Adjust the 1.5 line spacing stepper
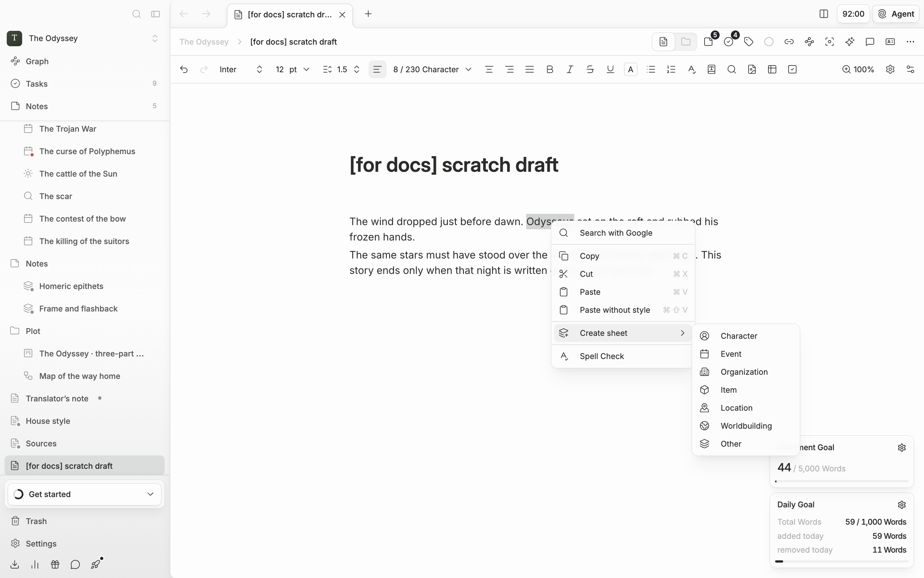 [x=357, y=69]
